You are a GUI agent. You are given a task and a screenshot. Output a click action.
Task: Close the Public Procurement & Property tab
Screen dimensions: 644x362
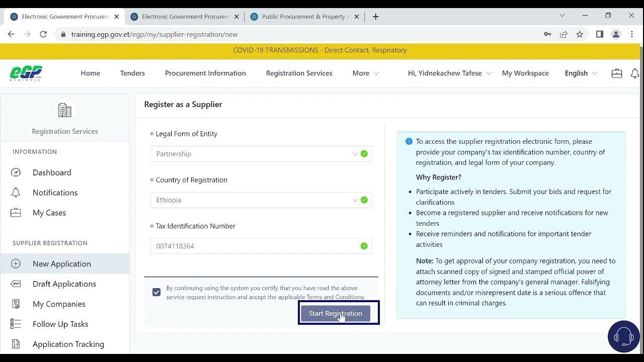(357, 17)
